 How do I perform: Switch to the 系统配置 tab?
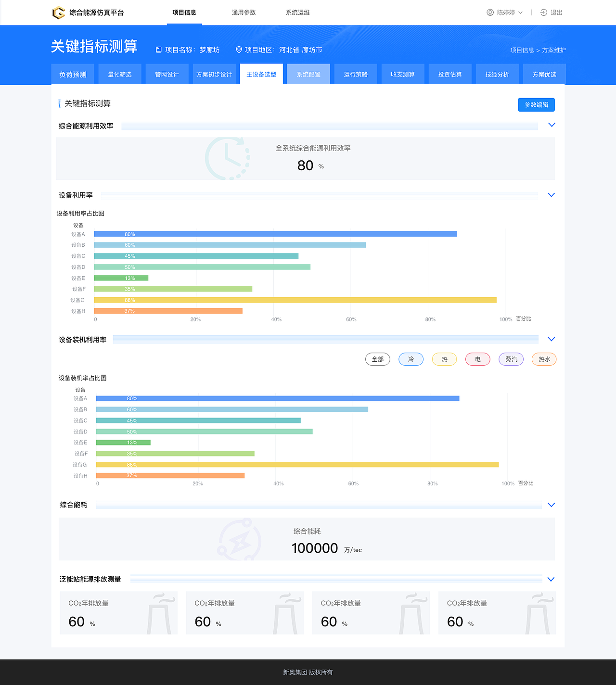pos(308,74)
